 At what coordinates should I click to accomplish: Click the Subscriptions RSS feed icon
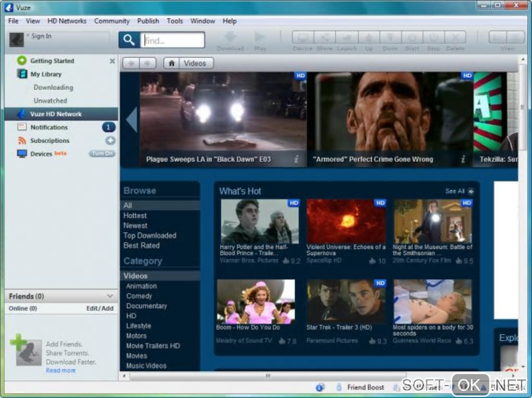tap(22, 141)
